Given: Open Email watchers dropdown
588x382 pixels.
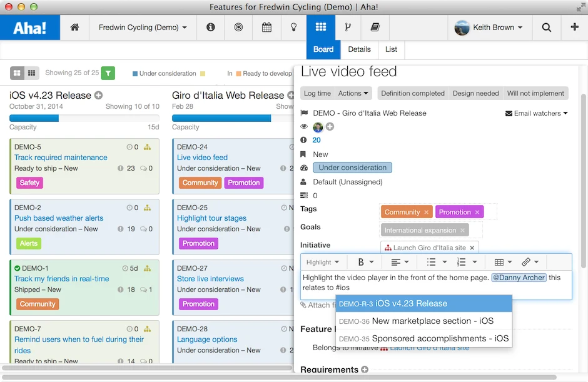Looking at the screenshot, I should point(537,113).
